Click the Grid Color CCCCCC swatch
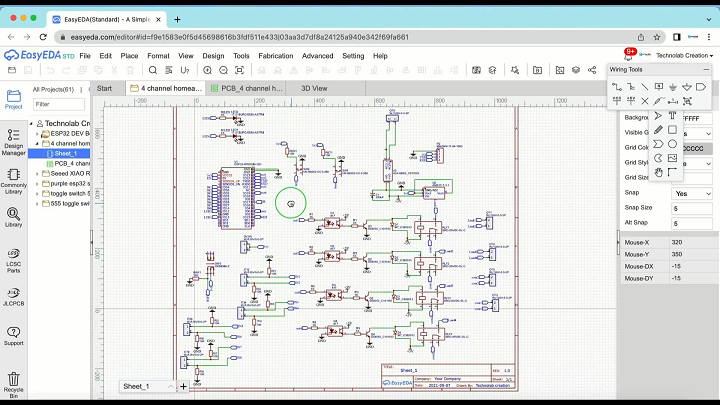This screenshot has height=405, width=720. tap(697, 148)
